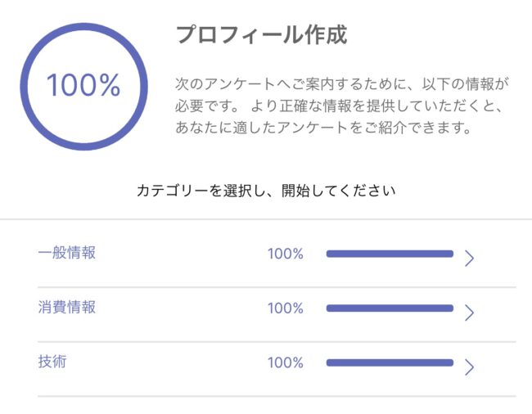This screenshot has width=532, height=414.
Task: Choose the 技術 category label
Action: click(52, 362)
